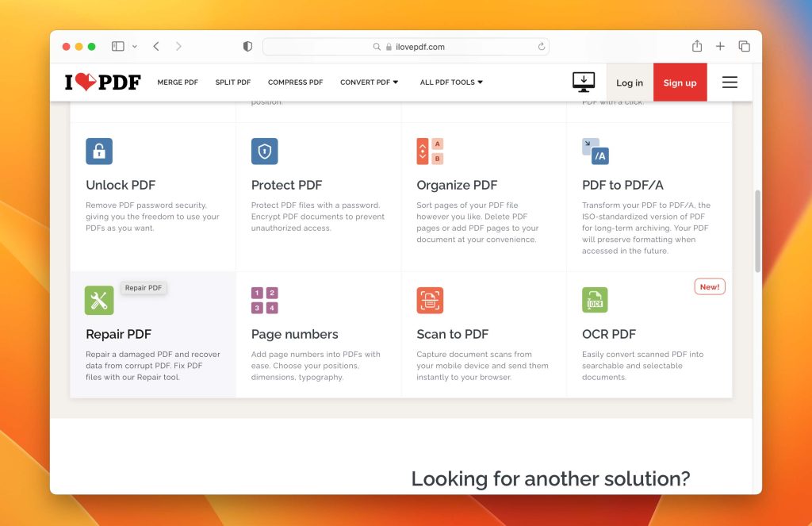
Task: Click the 'Easily convert scanned PDF into' description
Action: (642, 366)
